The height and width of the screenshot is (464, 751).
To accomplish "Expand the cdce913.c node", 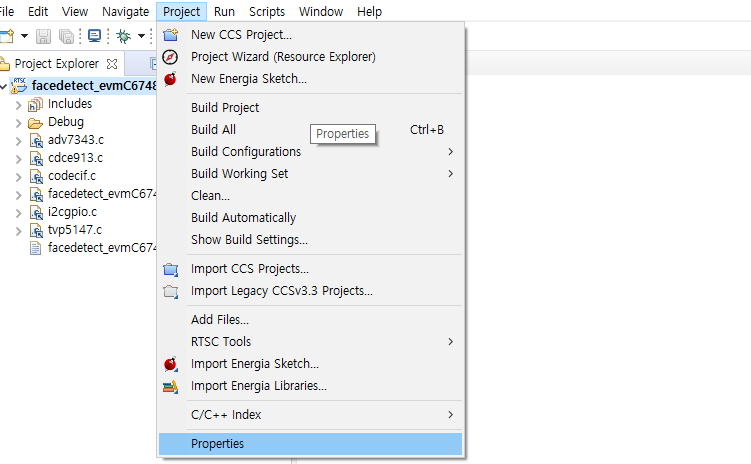I will pos(18,159).
